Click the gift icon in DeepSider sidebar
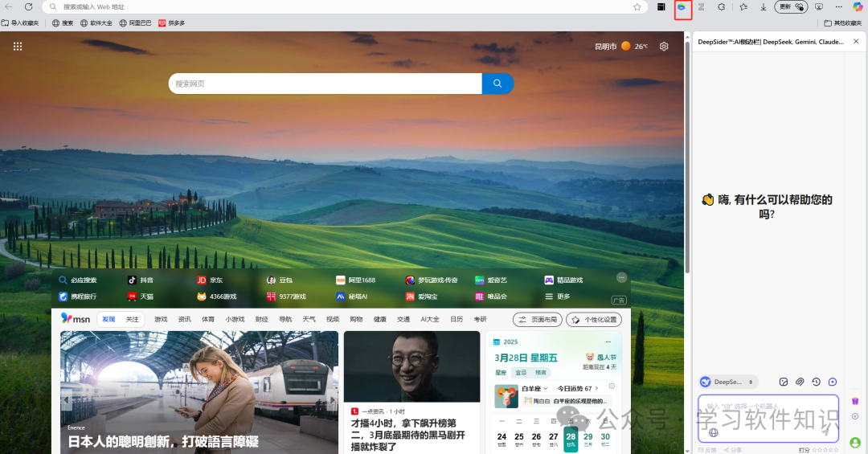The image size is (868, 454). [x=855, y=401]
